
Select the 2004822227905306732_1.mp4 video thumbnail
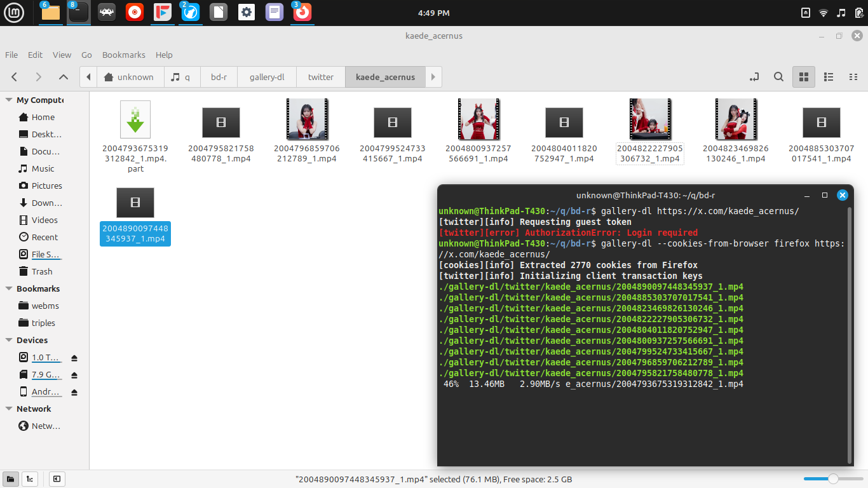(x=650, y=119)
